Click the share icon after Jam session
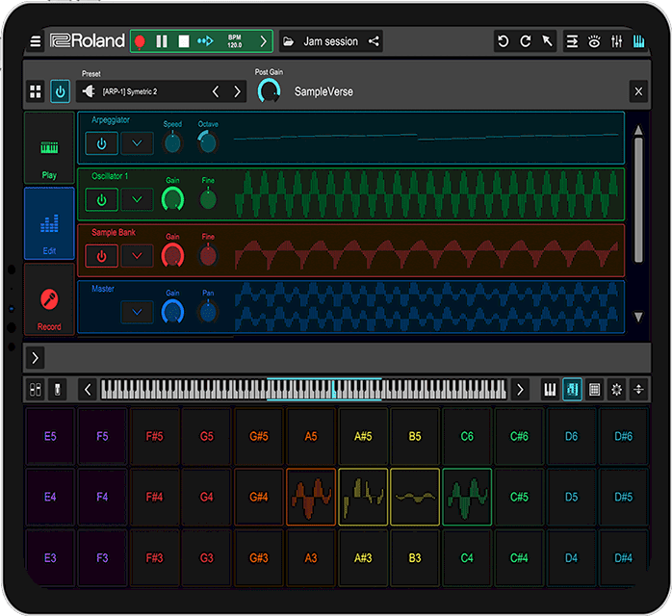 click(x=374, y=41)
